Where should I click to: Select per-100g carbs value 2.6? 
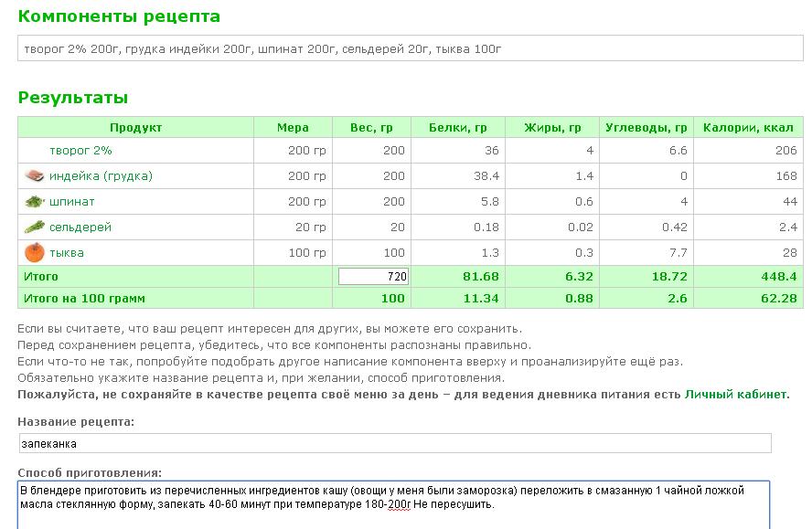click(x=678, y=299)
